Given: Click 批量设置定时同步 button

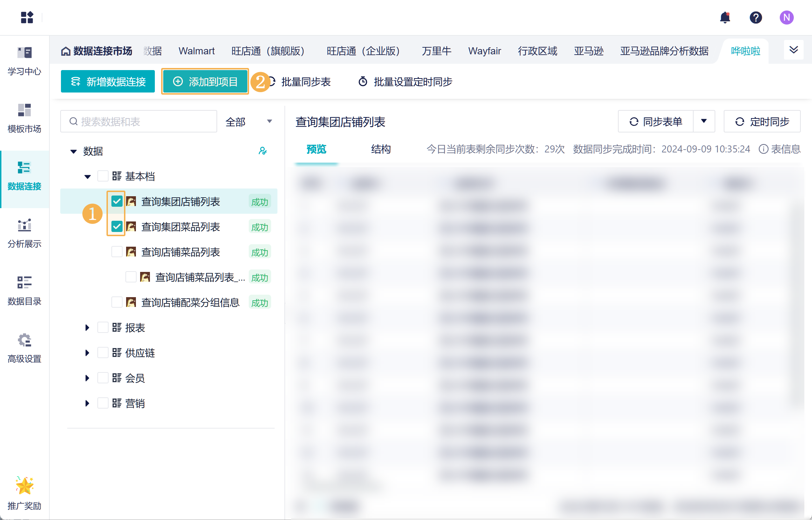Looking at the screenshot, I should click(405, 82).
